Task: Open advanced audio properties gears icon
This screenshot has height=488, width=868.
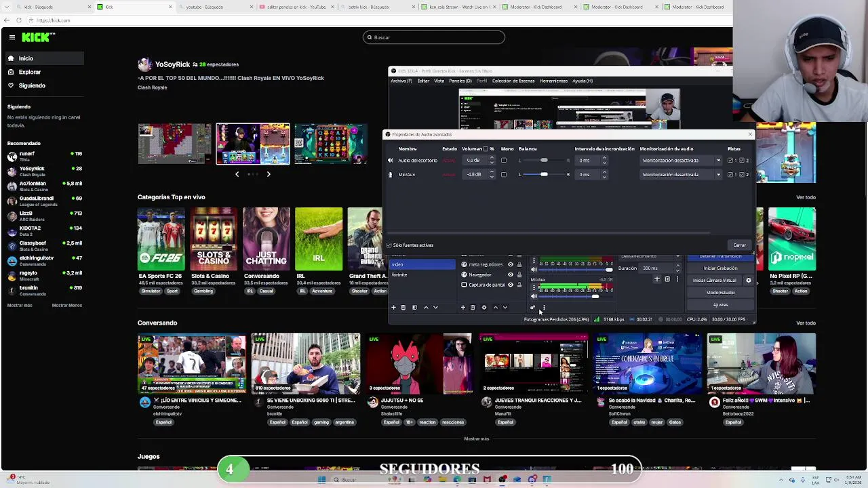Action: tap(533, 308)
